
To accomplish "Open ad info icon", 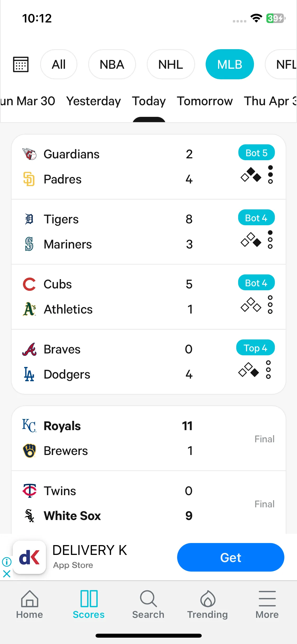I will click(7, 562).
